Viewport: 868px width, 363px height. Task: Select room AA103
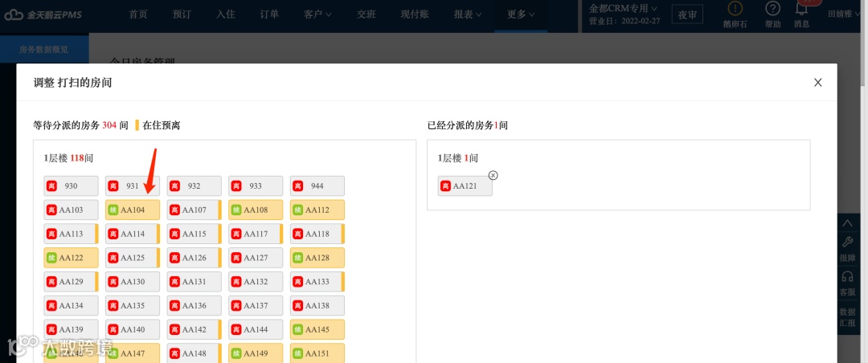72,210
